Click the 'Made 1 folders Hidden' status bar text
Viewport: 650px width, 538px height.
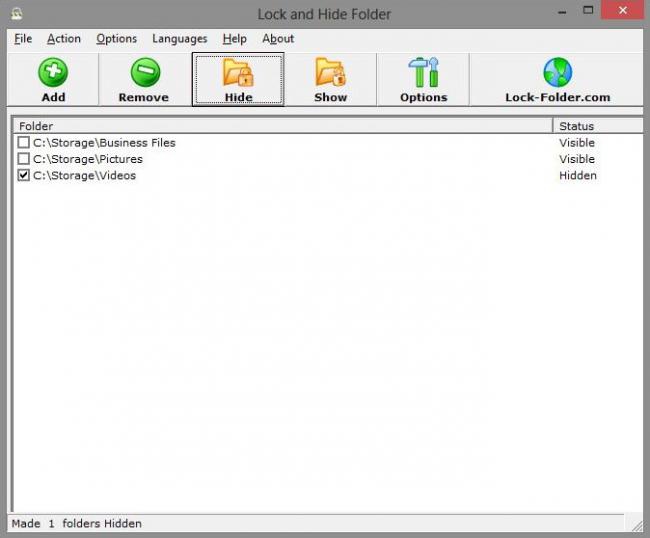pyautogui.click(x=77, y=523)
